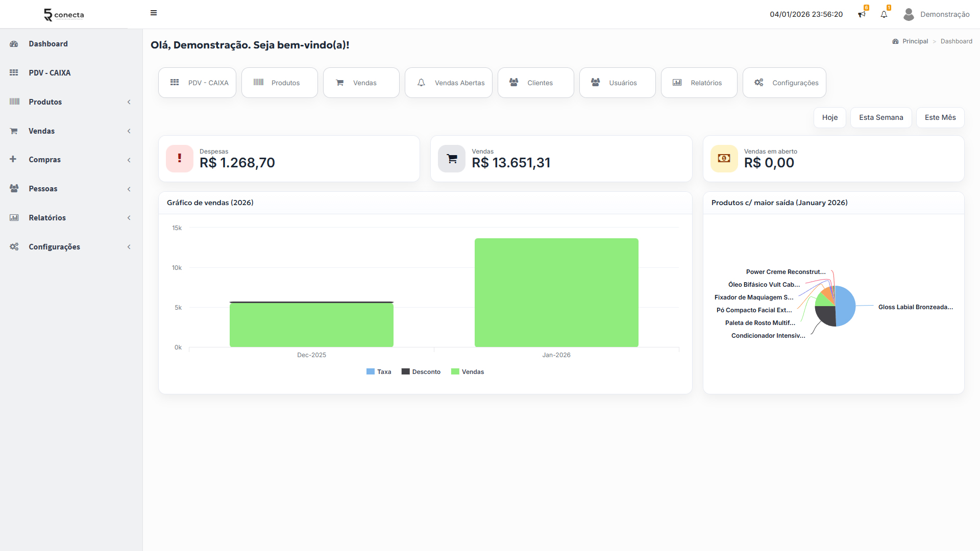Click the hamburger menu icon
Screen dimensions: 980x551
pyautogui.click(x=154, y=13)
